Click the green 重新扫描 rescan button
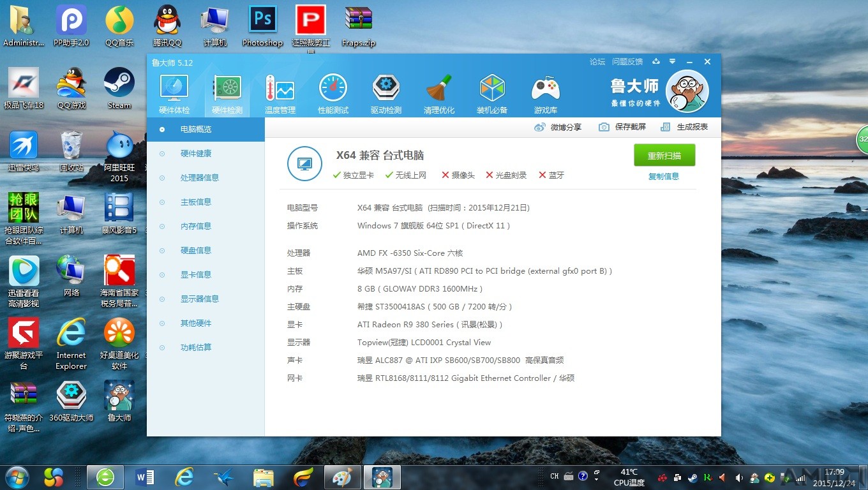Viewport: 868px width, 490px height. (x=664, y=156)
